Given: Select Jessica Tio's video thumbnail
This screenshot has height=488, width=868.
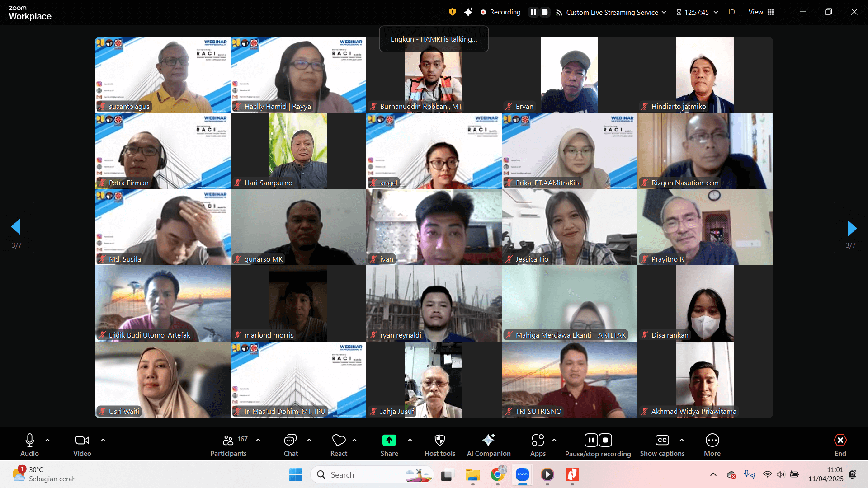Looking at the screenshot, I should pos(569,227).
